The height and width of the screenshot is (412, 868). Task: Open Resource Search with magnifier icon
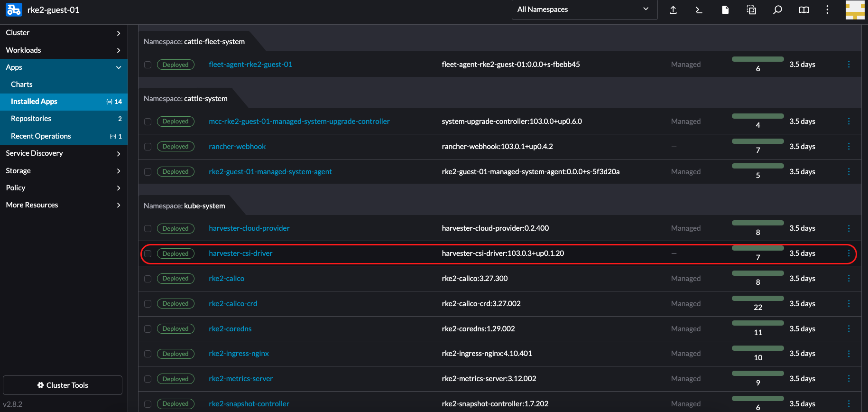click(777, 10)
